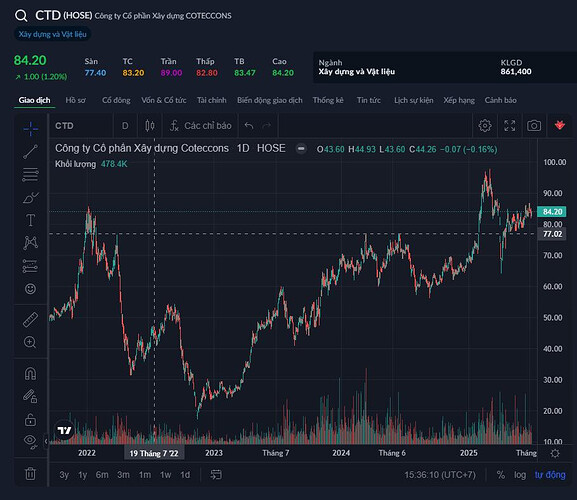
Task: Set chart range to 1y
Action: (82, 475)
